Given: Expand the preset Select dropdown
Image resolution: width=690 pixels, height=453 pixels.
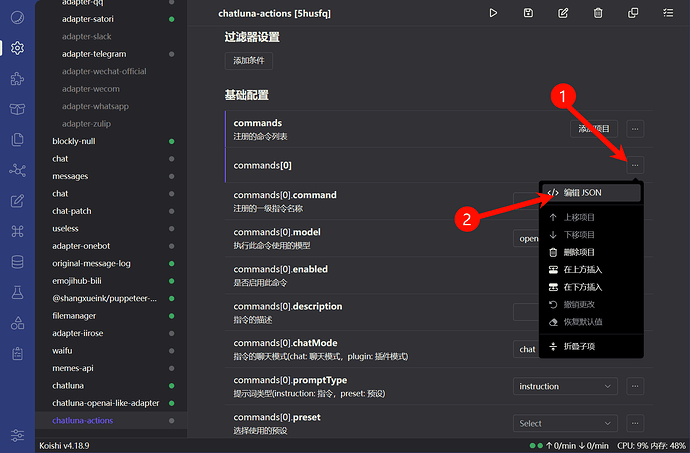Looking at the screenshot, I should point(566,423).
